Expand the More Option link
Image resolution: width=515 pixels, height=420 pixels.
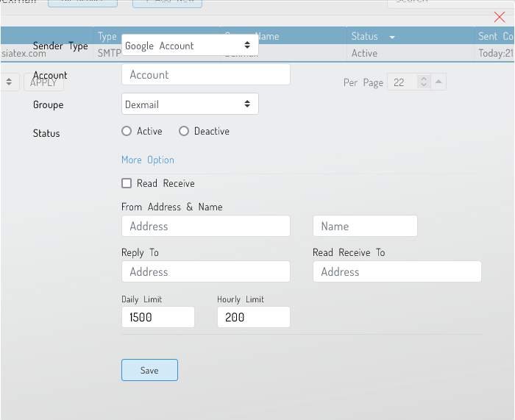click(148, 160)
